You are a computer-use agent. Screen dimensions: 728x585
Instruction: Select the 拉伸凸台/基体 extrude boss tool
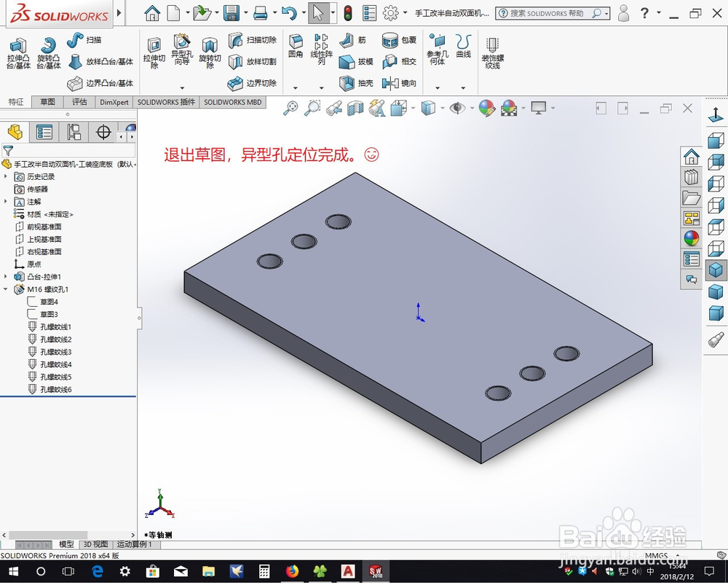click(x=18, y=53)
